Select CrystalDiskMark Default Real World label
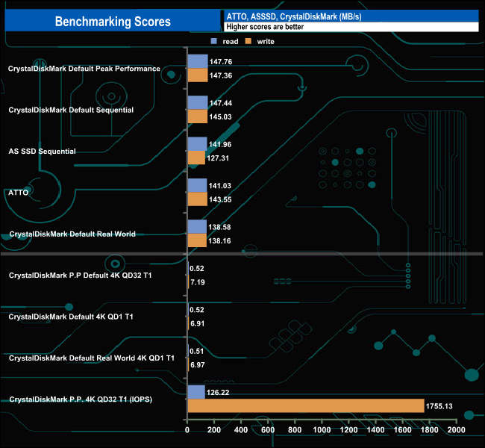Screen dimensions: 485x448 coord(72,234)
